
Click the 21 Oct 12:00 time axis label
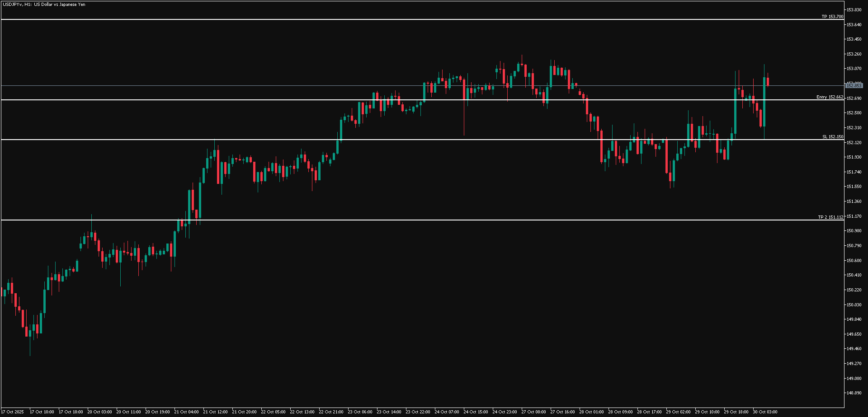(x=215, y=412)
